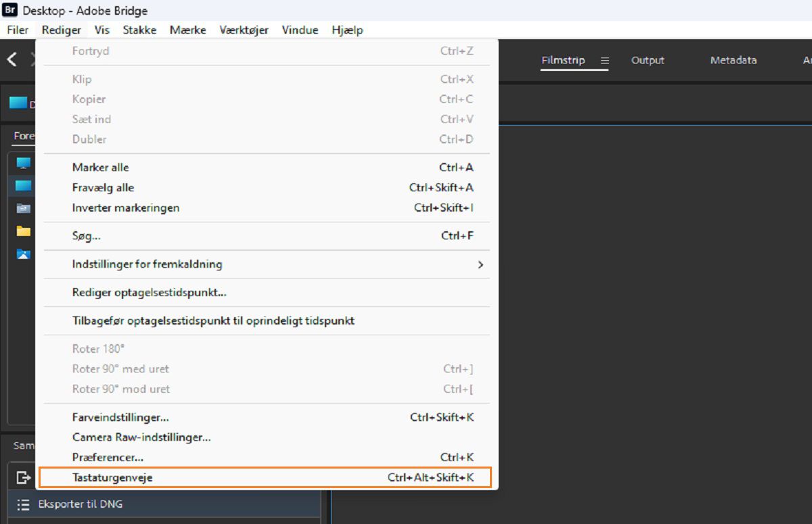The height and width of the screenshot is (524, 812).
Task: Click the back navigation arrow
Action: click(12, 59)
